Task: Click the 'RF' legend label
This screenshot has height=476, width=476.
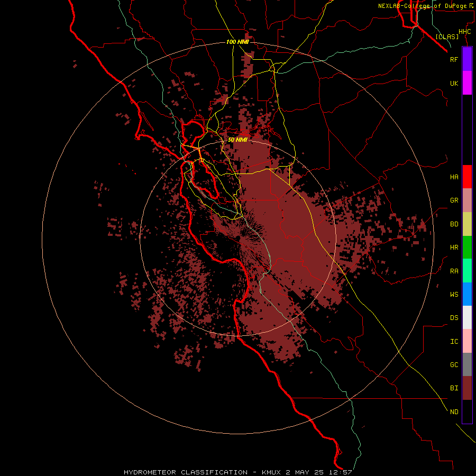Action: [x=454, y=59]
